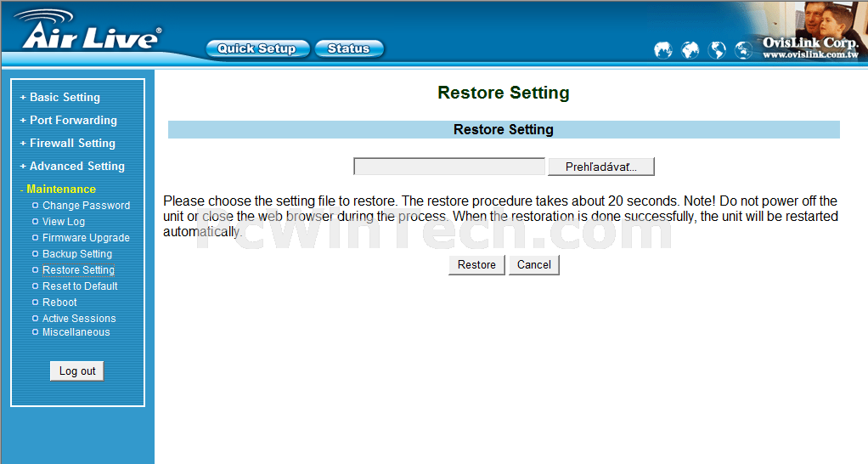Expand the Advanced Setting section
868x464 pixels.
pyautogui.click(x=72, y=166)
